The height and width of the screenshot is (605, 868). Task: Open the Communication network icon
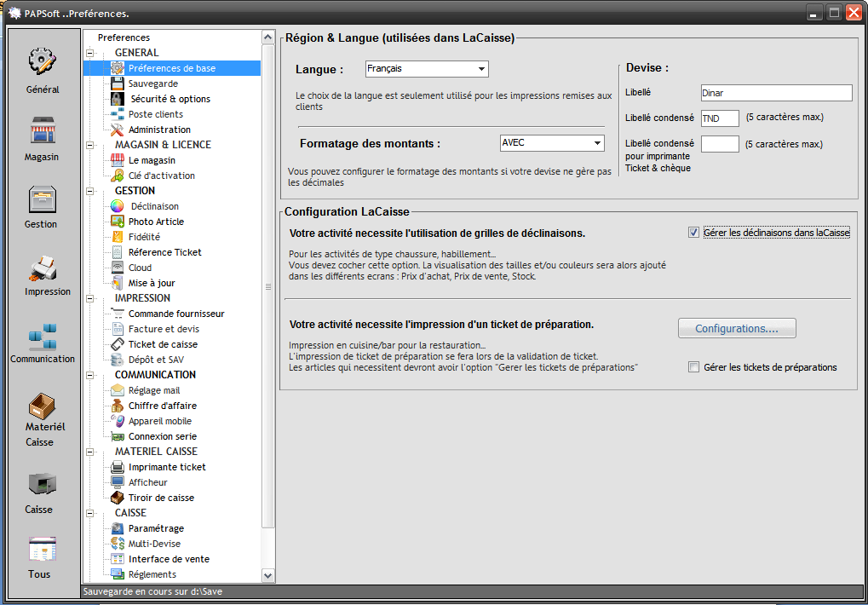[43, 337]
